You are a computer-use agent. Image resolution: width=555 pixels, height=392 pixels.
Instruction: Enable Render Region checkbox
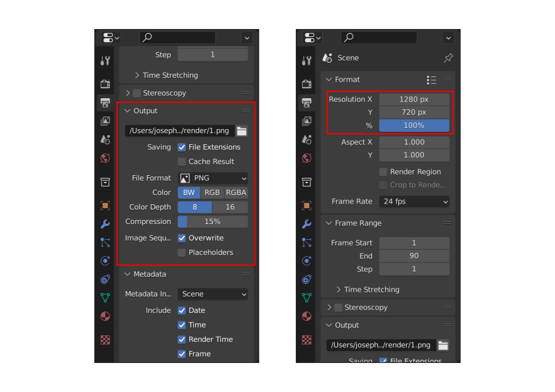coord(383,172)
